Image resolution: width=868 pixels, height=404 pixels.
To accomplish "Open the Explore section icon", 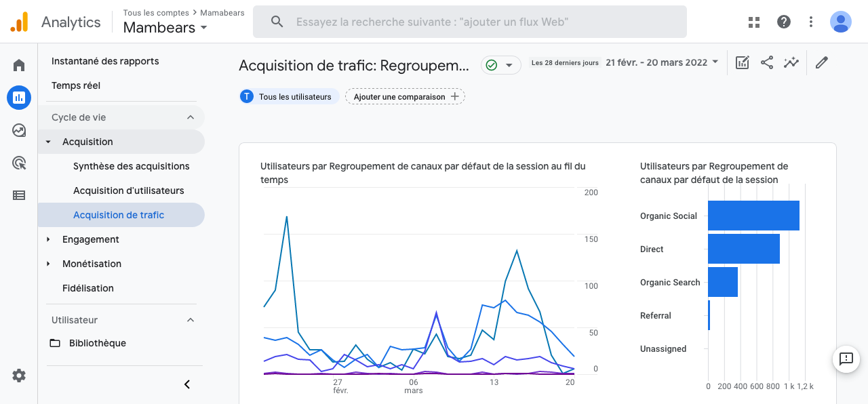I will (x=19, y=129).
